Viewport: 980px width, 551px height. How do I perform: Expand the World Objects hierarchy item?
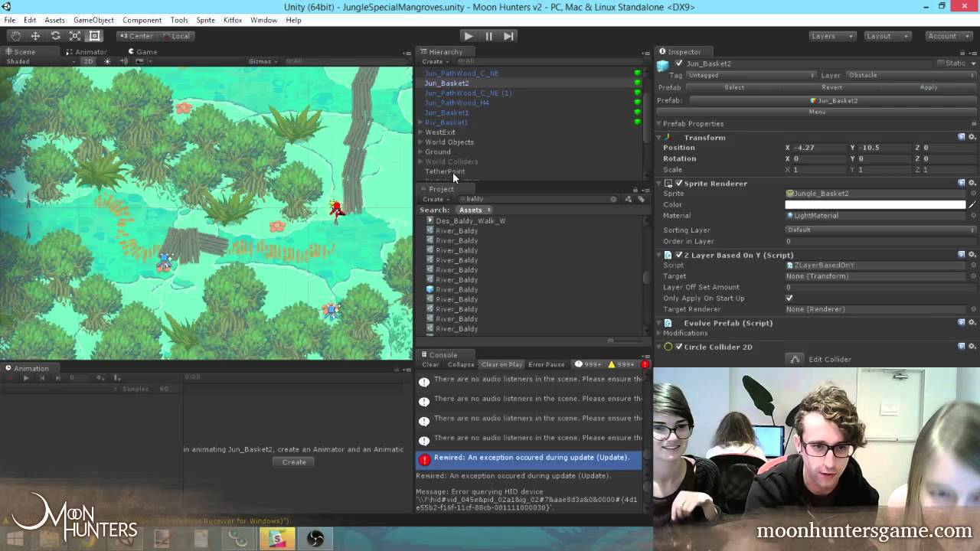tap(420, 142)
